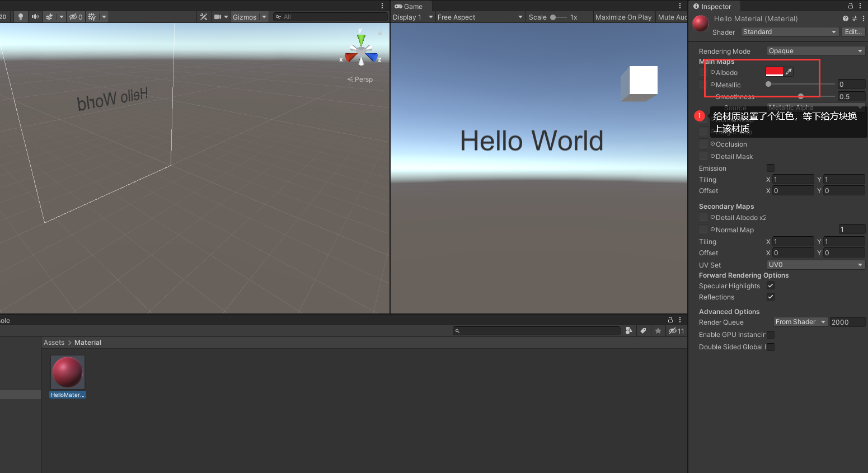Image resolution: width=868 pixels, height=473 pixels.
Task: Click Occlusion texture picker circle
Action: pos(712,144)
